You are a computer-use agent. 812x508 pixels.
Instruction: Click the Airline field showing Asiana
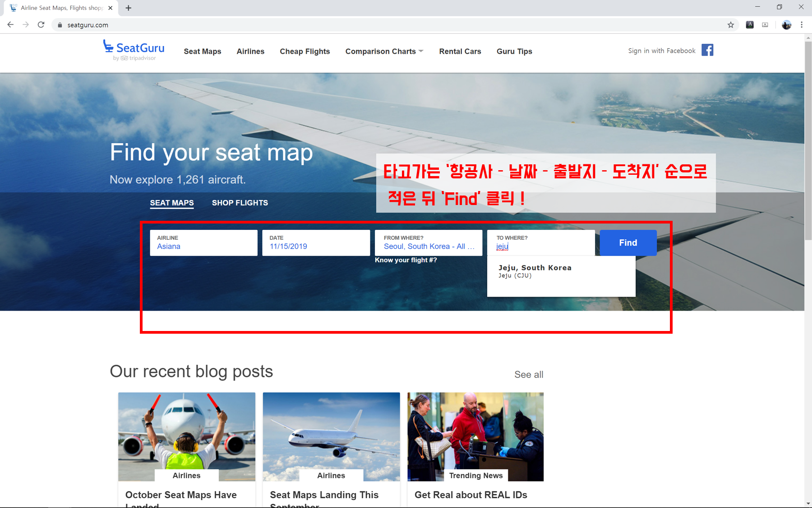pyautogui.click(x=204, y=243)
